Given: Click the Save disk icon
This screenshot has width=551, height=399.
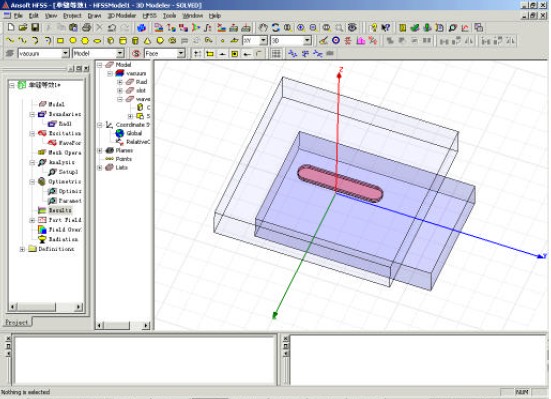Looking at the screenshot, I should [35, 28].
